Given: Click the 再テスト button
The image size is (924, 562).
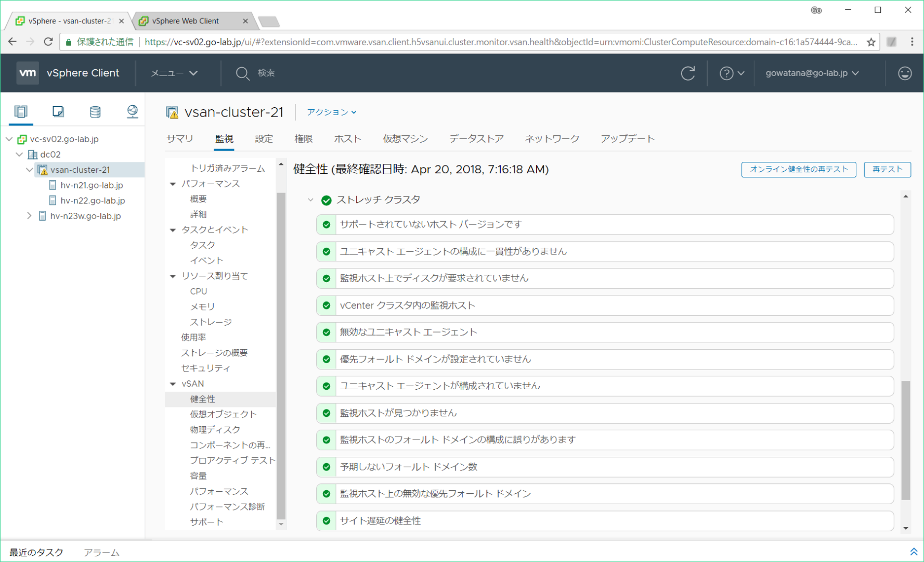Looking at the screenshot, I should (888, 170).
